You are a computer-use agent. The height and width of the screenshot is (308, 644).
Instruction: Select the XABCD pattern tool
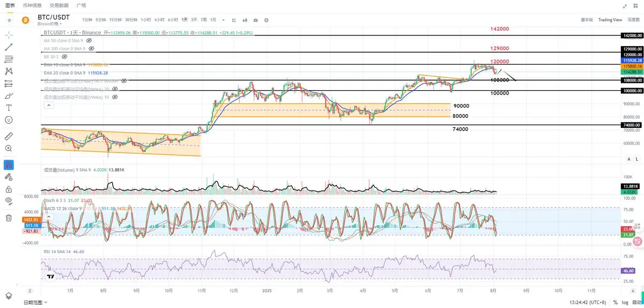(x=9, y=71)
